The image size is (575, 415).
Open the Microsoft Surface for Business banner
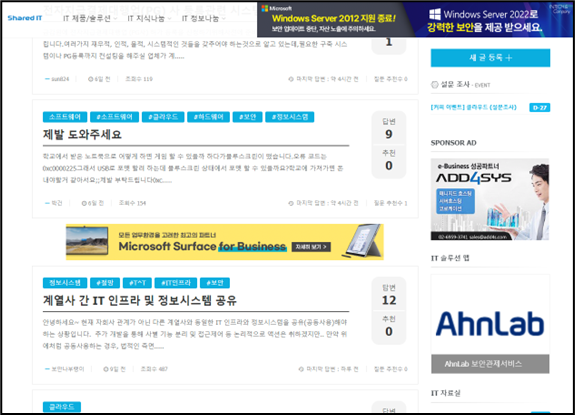[225, 242]
